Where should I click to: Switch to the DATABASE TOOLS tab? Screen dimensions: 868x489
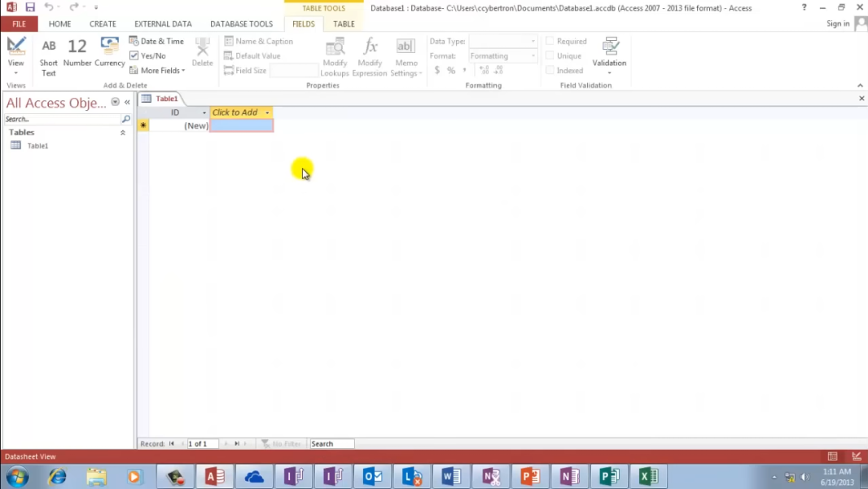tap(241, 24)
